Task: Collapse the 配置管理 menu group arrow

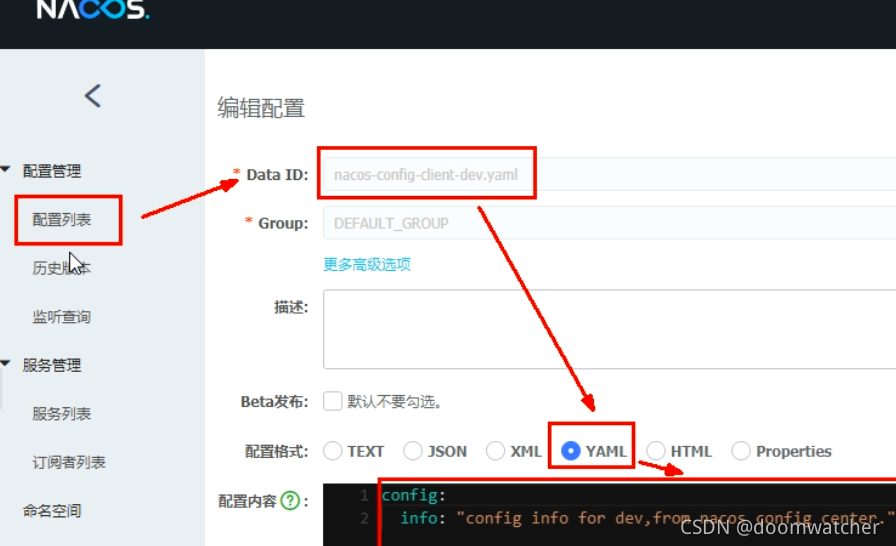Action: 6,169
